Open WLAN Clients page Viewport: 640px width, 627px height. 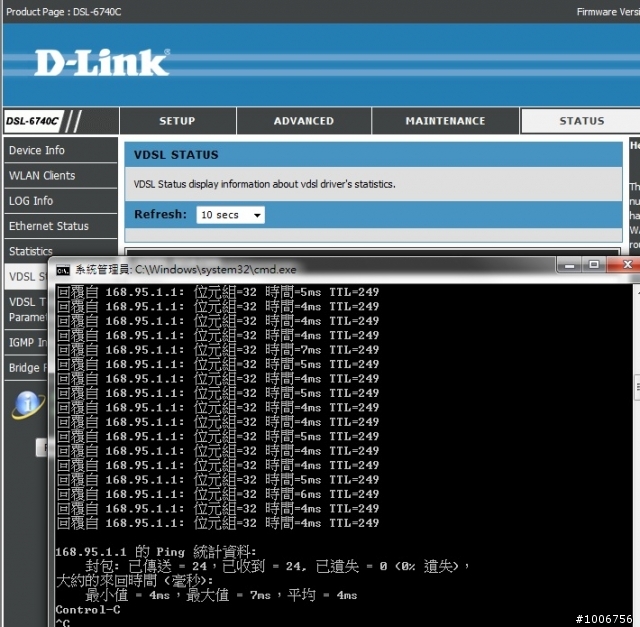[x=60, y=176]
